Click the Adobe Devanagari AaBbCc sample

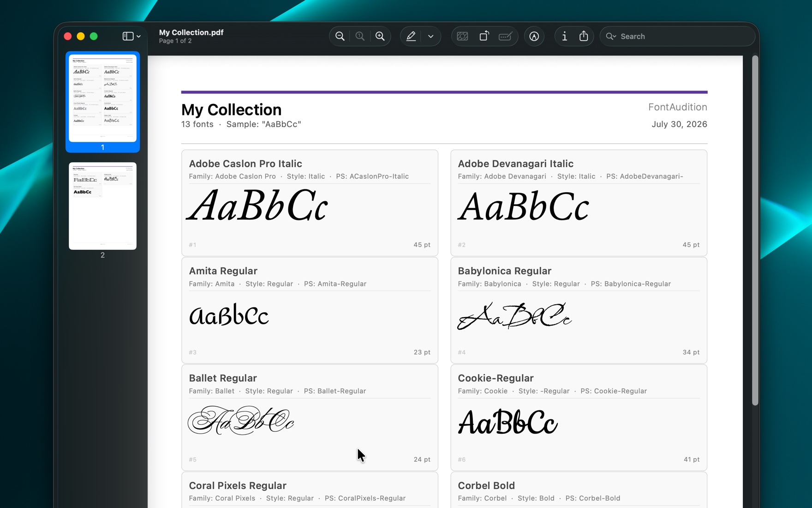point(523,206)
